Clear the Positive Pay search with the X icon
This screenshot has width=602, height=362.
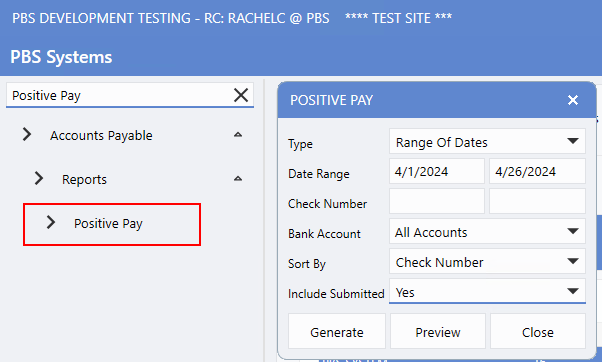coord(241,95)
